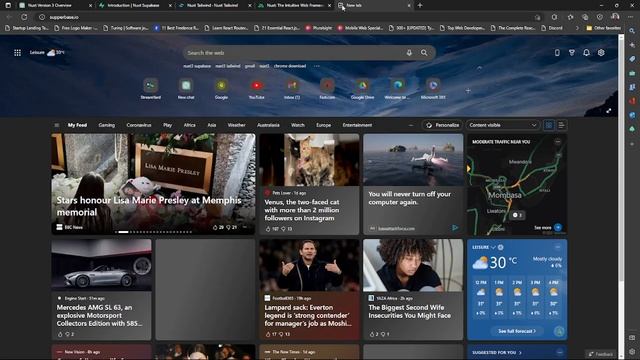Screen dimensions: 640x360
Task: Open the apps grid launcher icon
Action: coord(17,53)
